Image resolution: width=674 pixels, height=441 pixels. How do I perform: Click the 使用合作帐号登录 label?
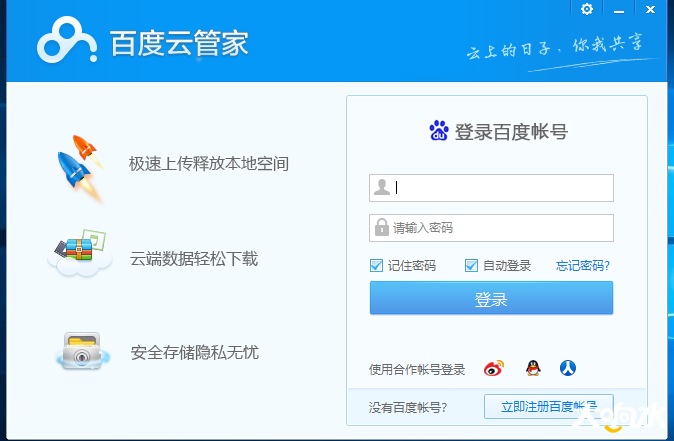pyautogui.click(x=417, y=369)
